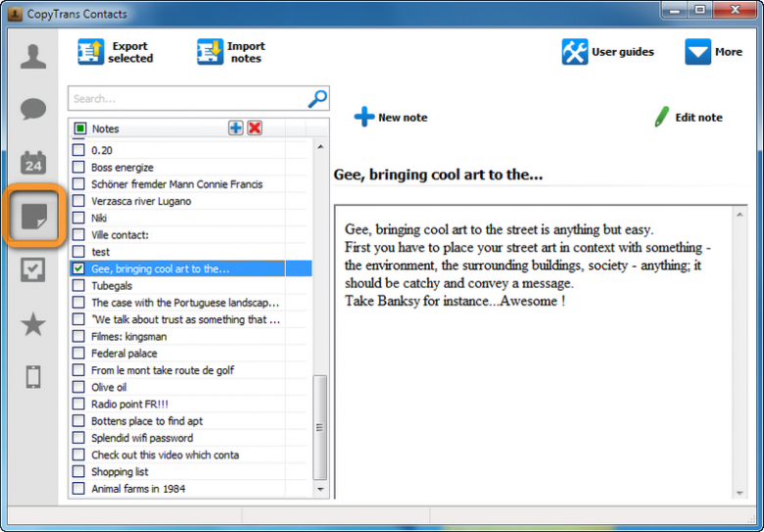The image size is (764, 532).
Task: Toggle the select-all Notes checkbox
Action: click(x=79, y=128)
